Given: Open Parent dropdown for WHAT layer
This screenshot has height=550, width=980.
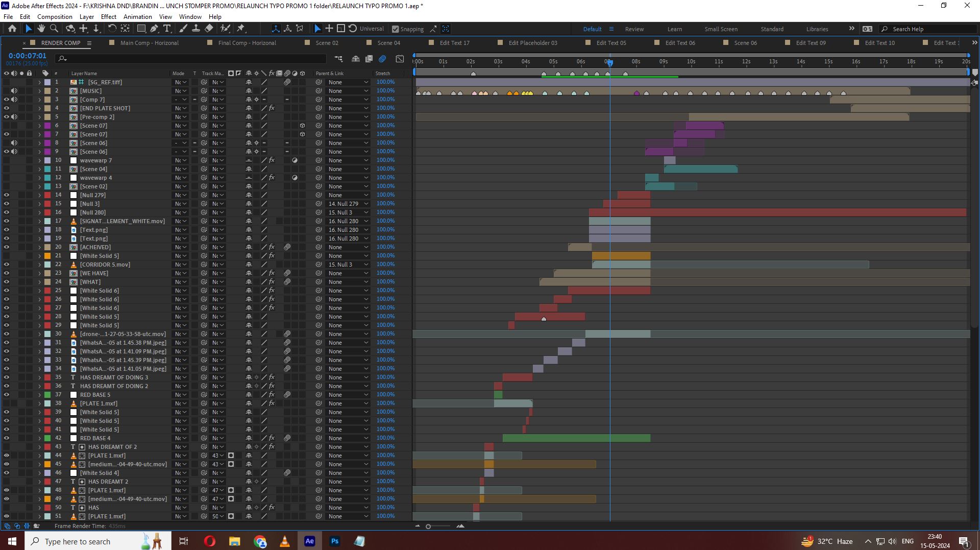Looking at the screenshot, I should [348, 282].
